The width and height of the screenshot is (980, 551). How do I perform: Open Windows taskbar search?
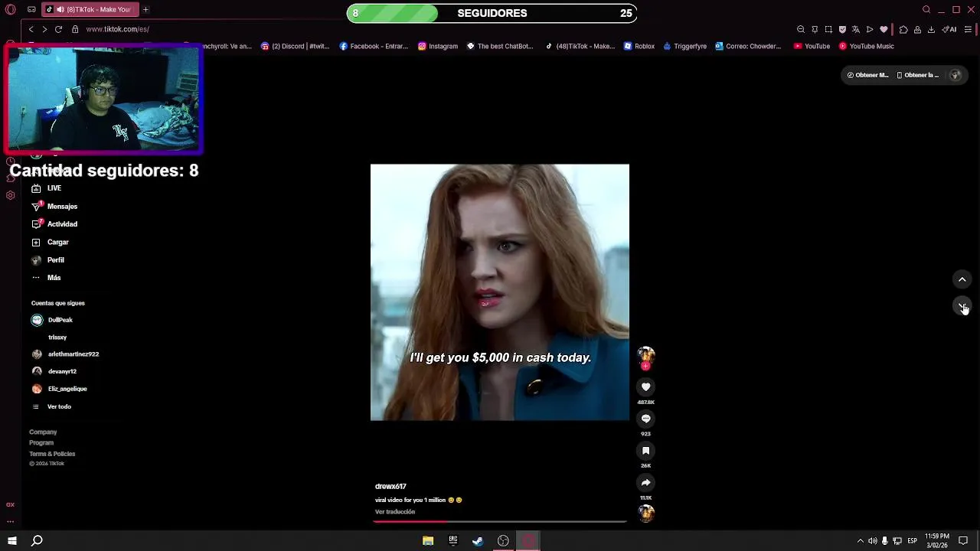click(37, 541)
